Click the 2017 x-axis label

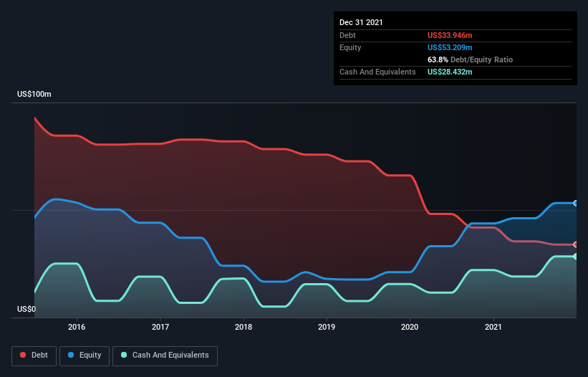point(160,327)
